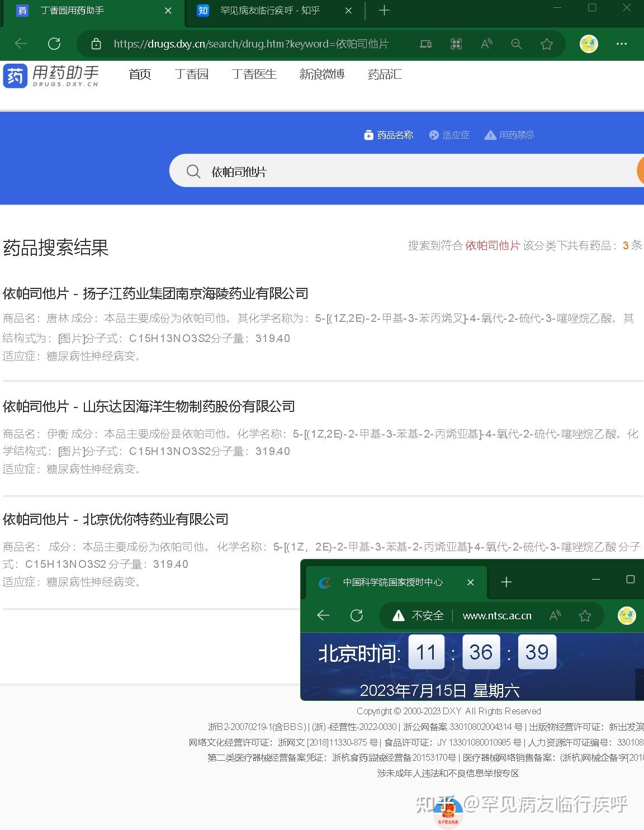Click the zoom-out magnifier icon in address bar

tap(516, 44)
